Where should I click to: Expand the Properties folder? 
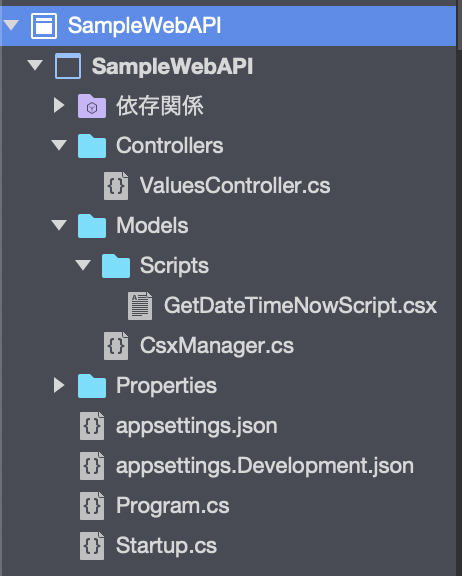[x=59, y=385]
